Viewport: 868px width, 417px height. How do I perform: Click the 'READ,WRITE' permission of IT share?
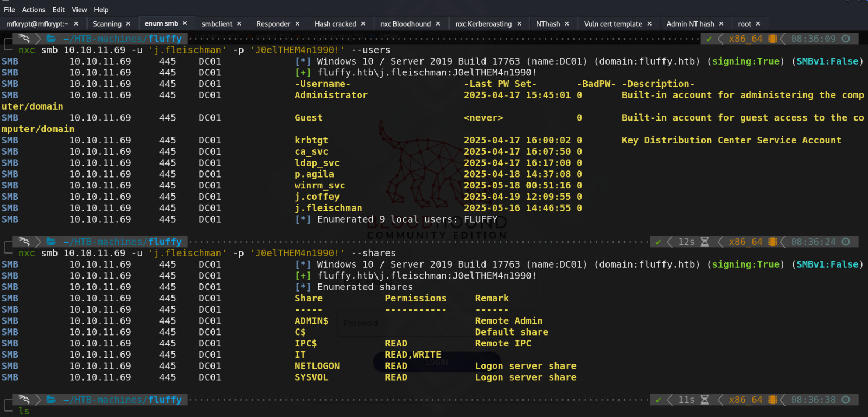point(413,355)
